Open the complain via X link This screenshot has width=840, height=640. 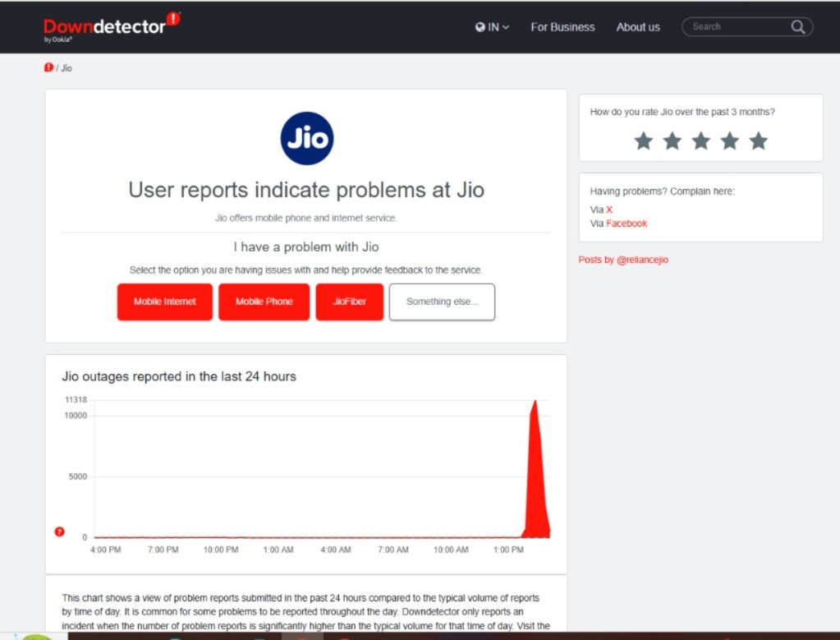609,209
